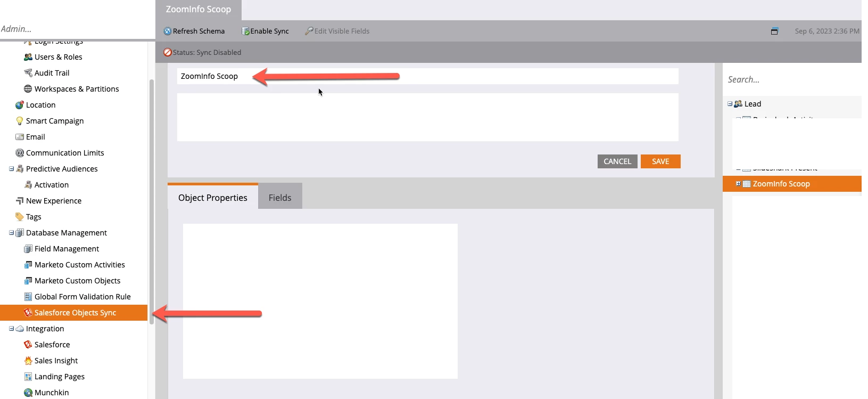Click the Munchkin icon
Viewport: 868px width, 399px height.
click(x=28, y=393)
